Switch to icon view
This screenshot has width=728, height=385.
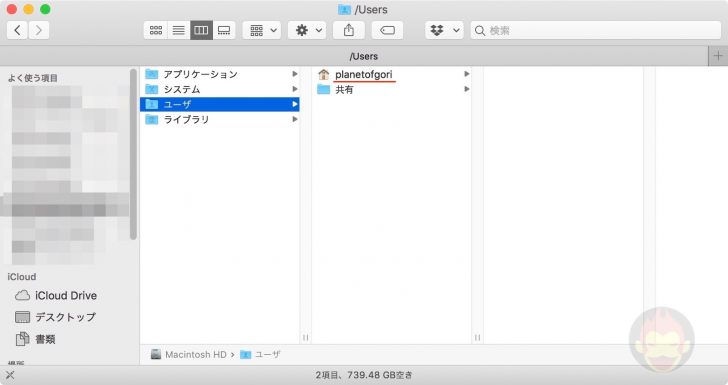click(x=156, y=30)
